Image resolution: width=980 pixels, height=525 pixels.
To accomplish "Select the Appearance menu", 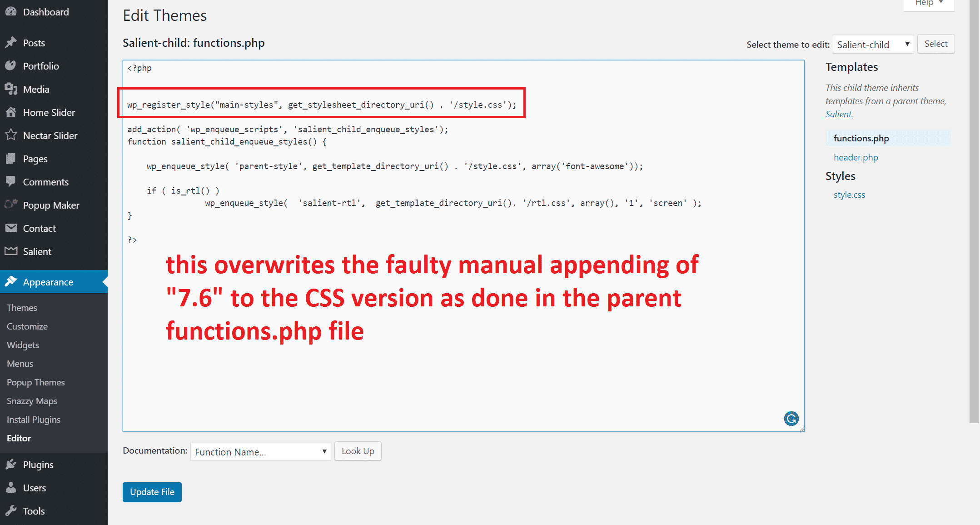I will pyautogui.click(x=54, y=282).
